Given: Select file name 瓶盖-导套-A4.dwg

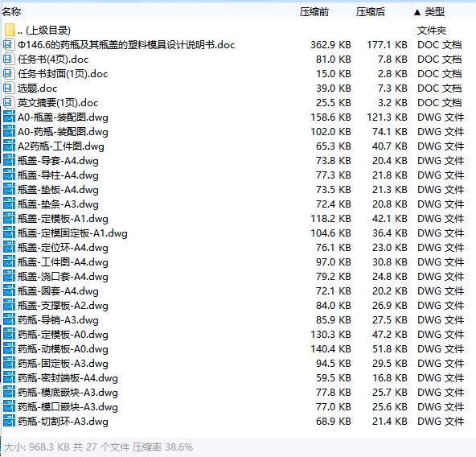Looking at the screenshot, I should point(58,161).
